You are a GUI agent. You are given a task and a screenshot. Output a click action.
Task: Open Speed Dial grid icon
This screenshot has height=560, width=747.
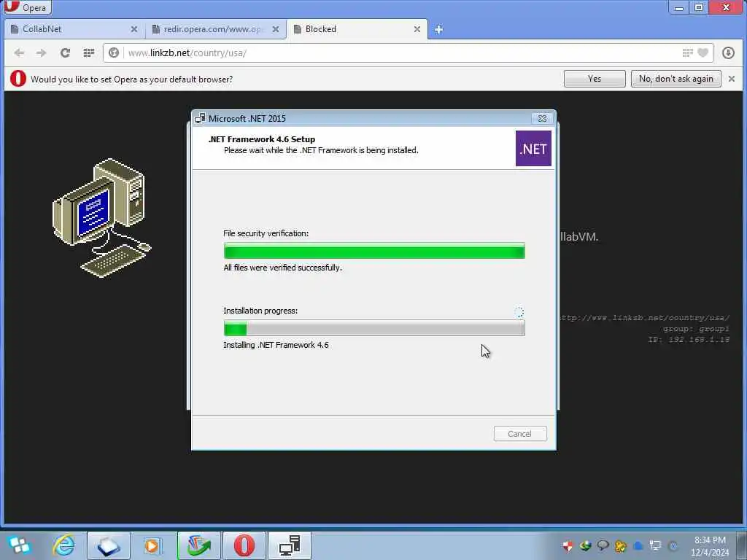pos(88,52)
